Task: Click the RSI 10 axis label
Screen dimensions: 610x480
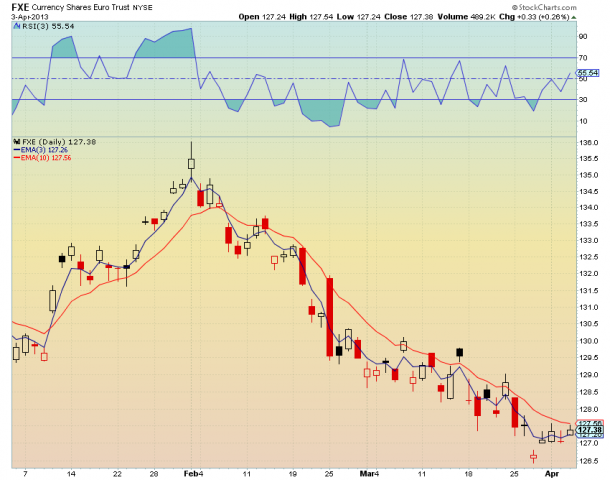Action: (583, 121)
